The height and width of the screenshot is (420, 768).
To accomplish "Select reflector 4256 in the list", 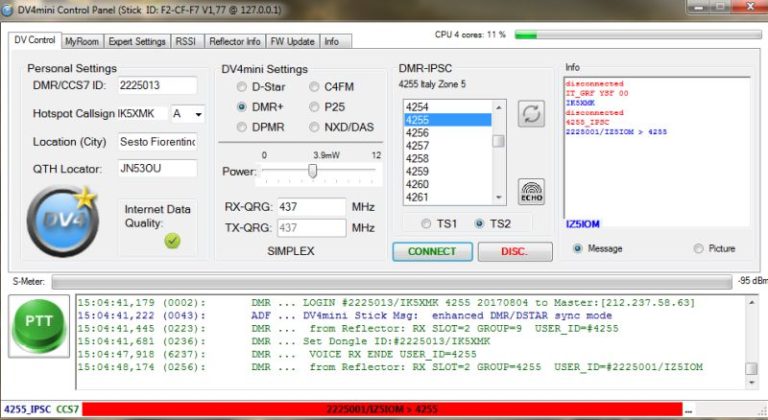I will point(447,133).
